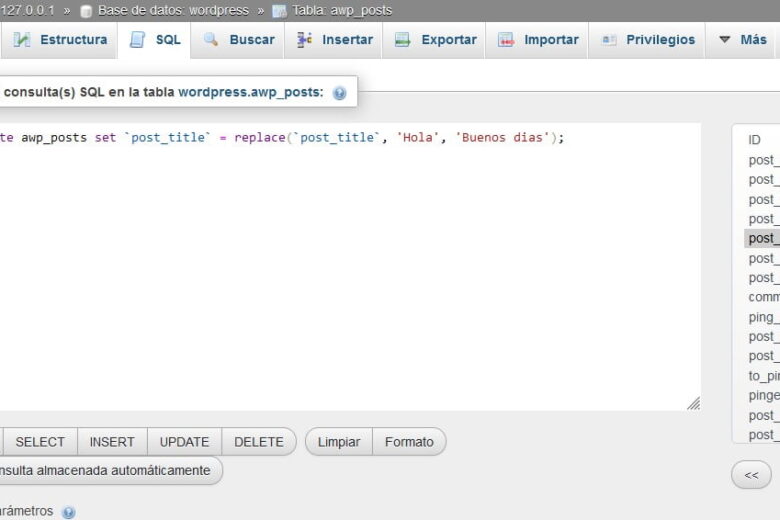Click the wordpress.awp_posts link

[251, 92]
